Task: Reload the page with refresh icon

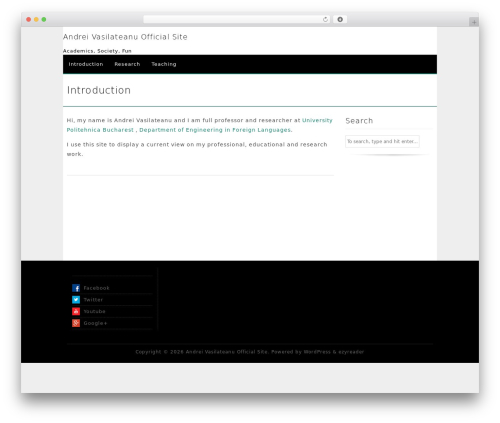Action: click(325, 19)
